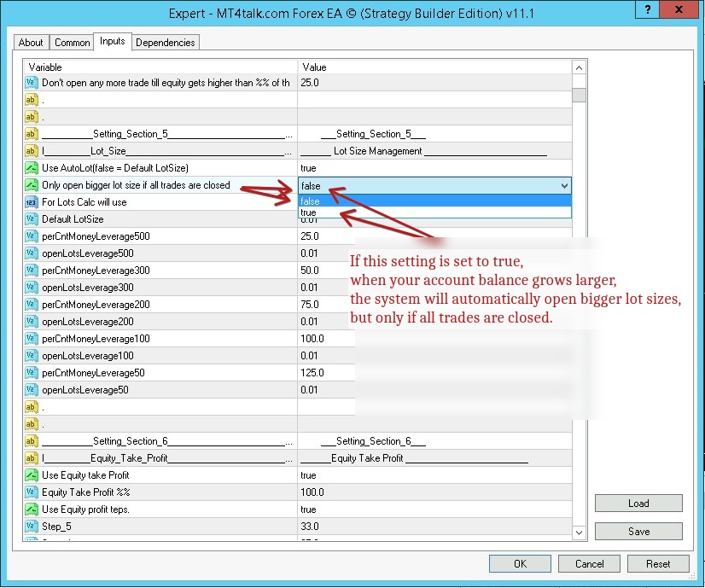
Task: Click the ab icon beside Setting_Section_6
Action: (x=31, y=441)
